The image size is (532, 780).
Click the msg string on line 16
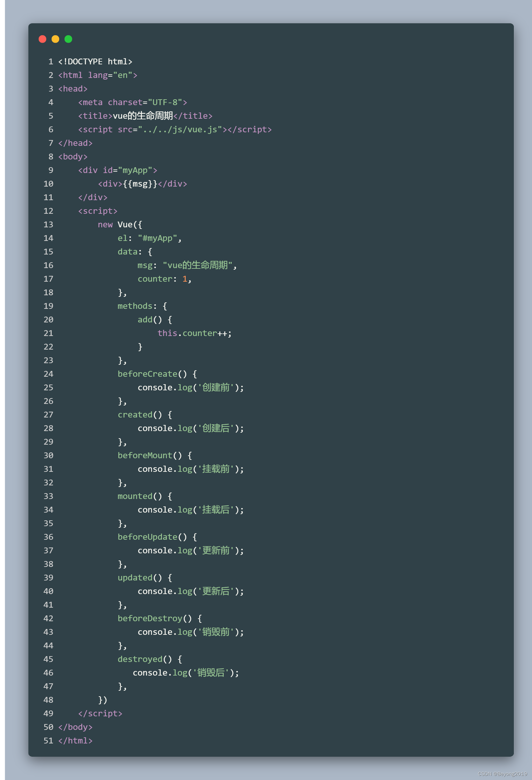coord(197,265)
